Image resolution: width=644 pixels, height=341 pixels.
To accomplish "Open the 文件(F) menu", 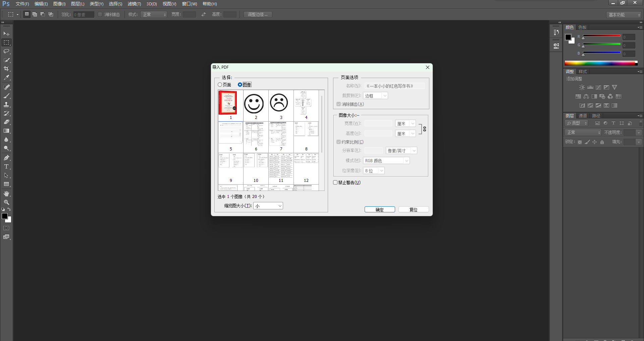I will (x=22, y=4).
